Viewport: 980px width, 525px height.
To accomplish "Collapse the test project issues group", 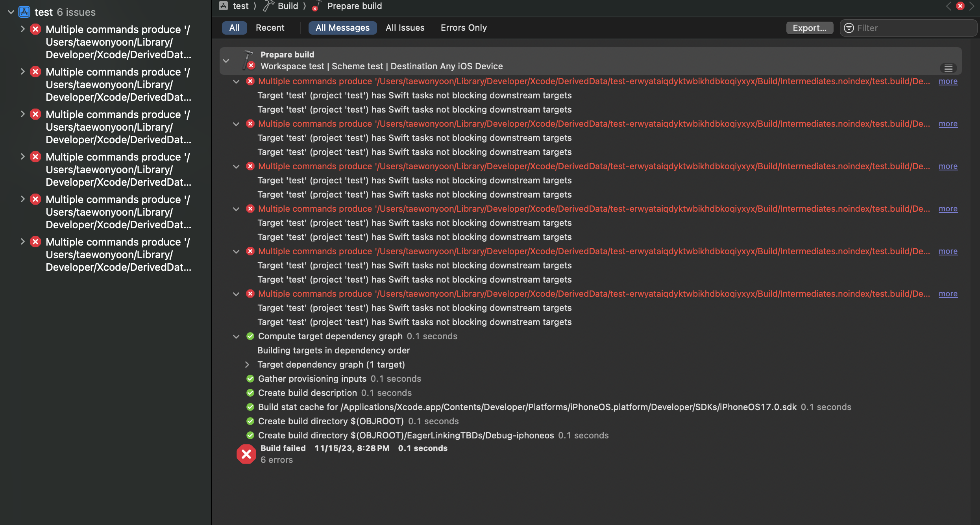I will pos(11,12).
